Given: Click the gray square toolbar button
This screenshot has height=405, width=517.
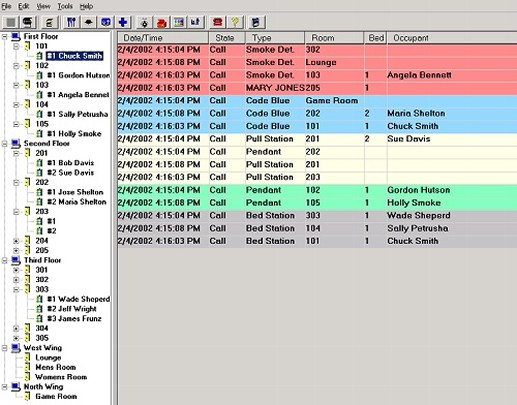Looking at the screenshot, I should point(11,22).
